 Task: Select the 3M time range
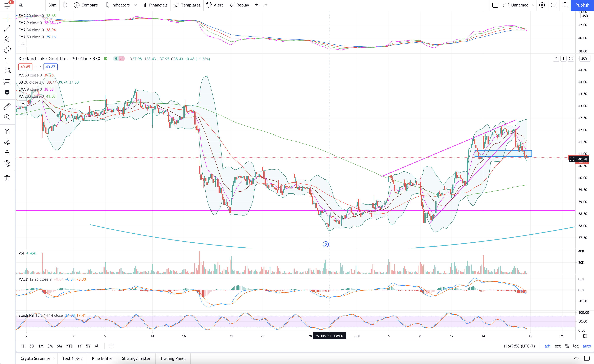(50, 346)
